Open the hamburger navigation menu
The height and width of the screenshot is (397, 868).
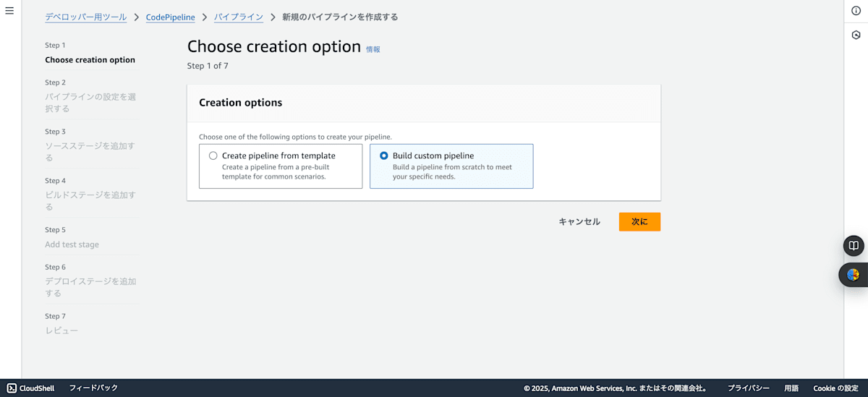point(9,11)
